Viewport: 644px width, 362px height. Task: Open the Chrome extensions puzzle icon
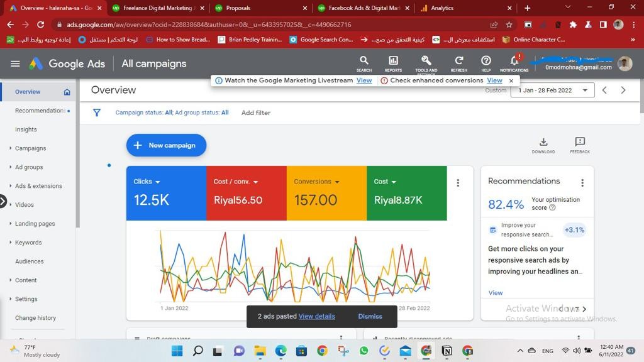coord(573,25)
